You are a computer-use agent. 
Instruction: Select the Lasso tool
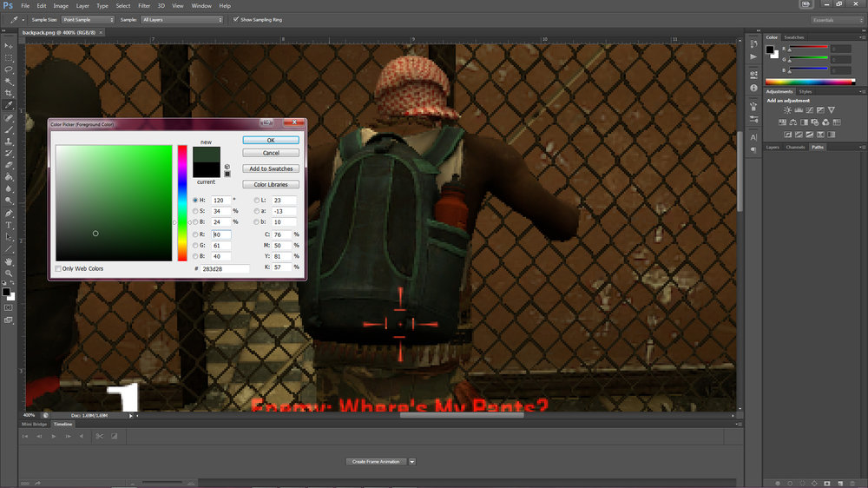coord(9,69)
